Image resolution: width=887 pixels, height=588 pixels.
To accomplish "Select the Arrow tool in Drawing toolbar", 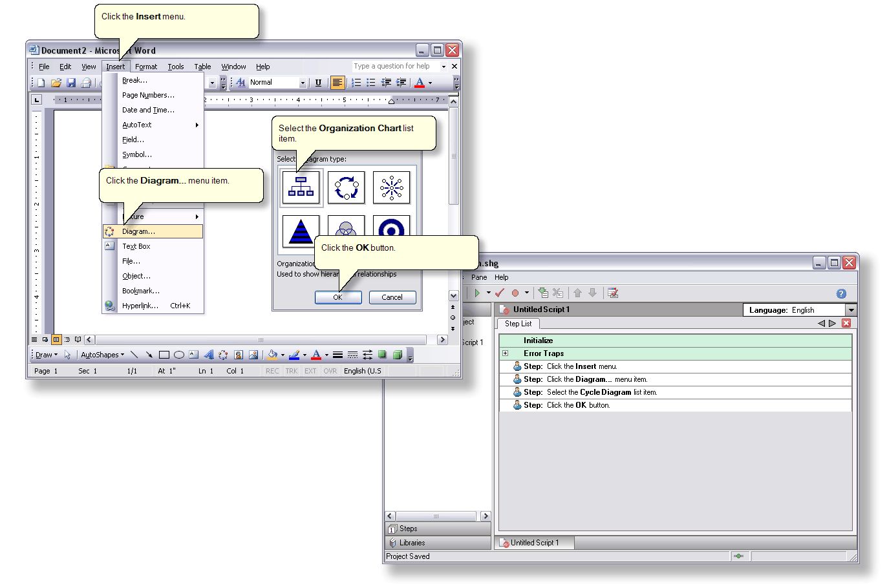I will point(149,355).
